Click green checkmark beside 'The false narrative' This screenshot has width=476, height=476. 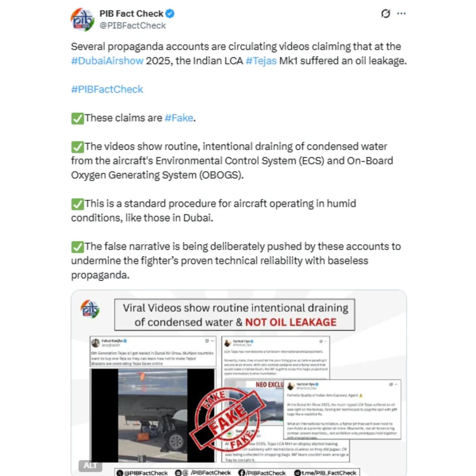[77, 247]
